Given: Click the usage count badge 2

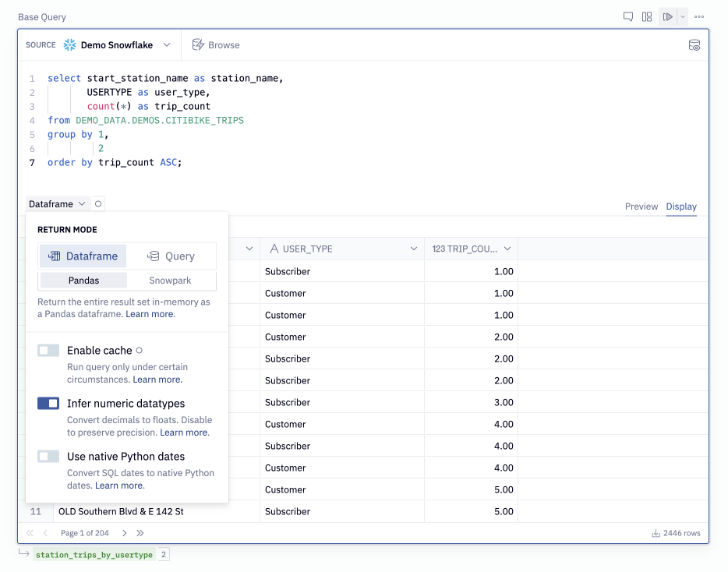Looking at the screenshot, I should pyautogui.click(x=164, y=554).
